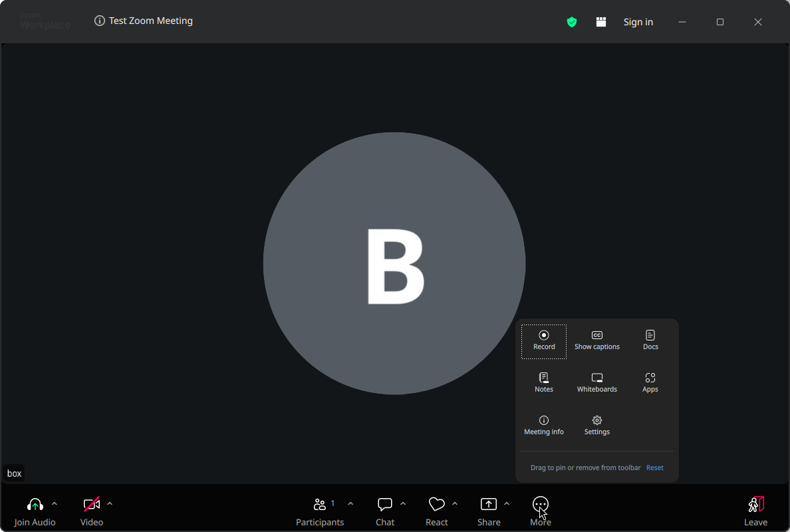The image size is (790, 532).
Task: Click the Share screen icon
Action: 489,504
